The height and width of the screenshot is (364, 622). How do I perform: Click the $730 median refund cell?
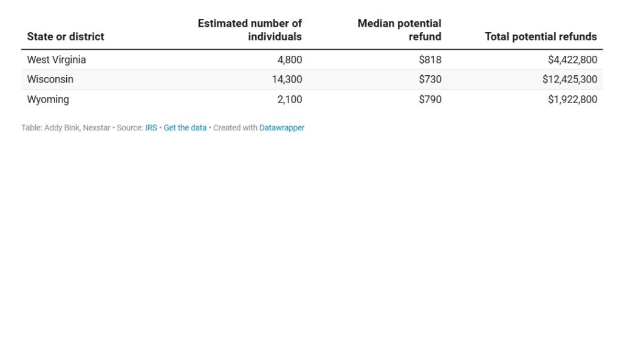(x=430, y=79)
